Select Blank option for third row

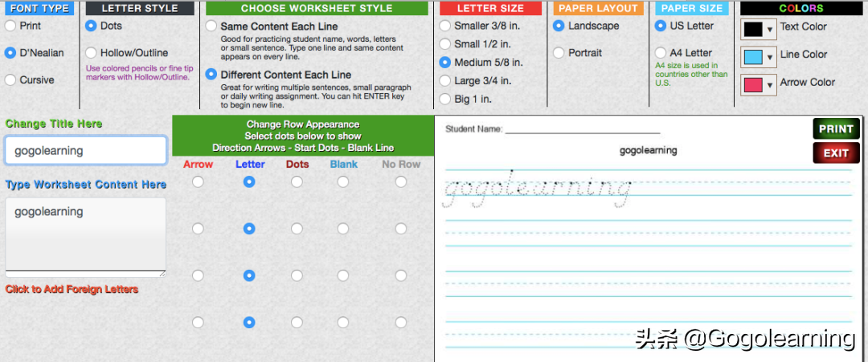tap(343, 275)
